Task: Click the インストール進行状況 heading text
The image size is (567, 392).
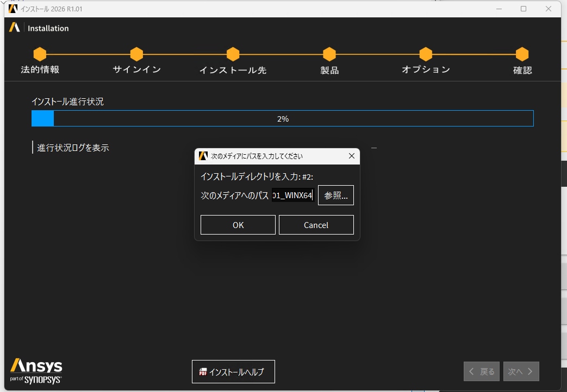Action: tap(67, 102)
